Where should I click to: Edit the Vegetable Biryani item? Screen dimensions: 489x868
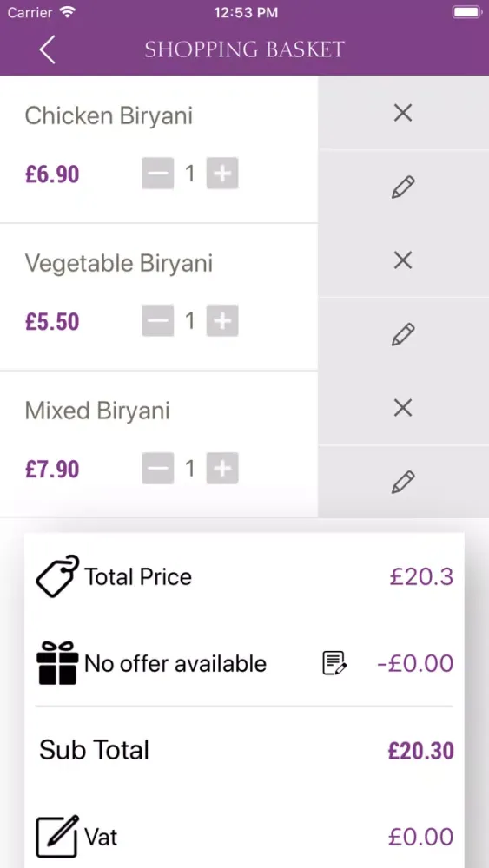click(403, 334)
